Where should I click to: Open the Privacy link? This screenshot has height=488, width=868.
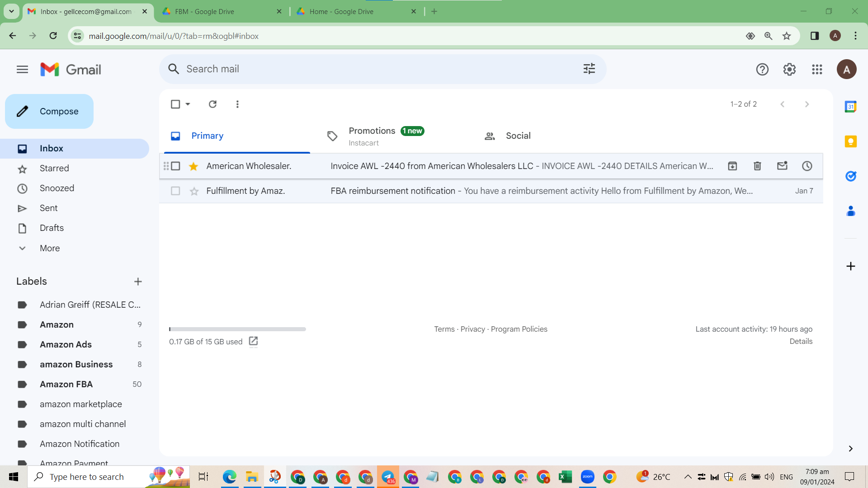(x=472, y=329)
